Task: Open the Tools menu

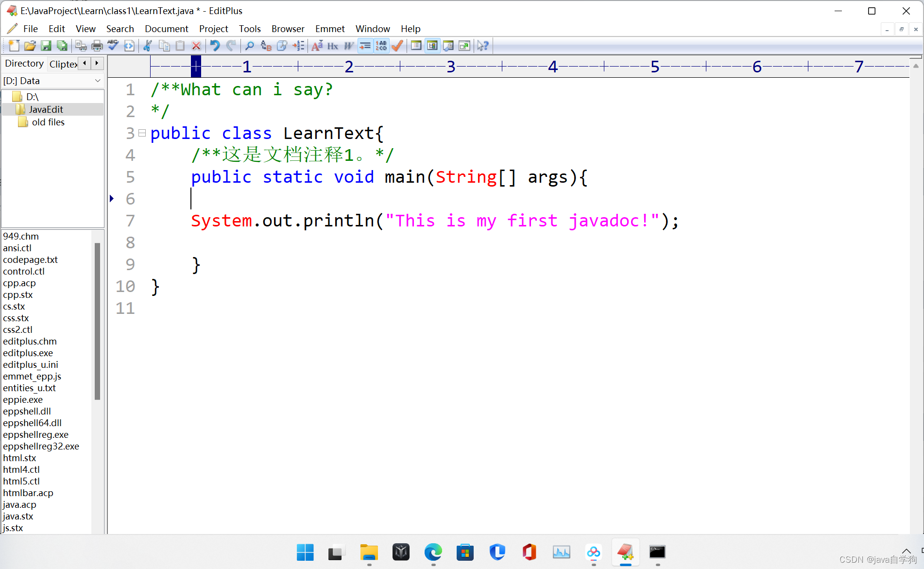Action: pos(250,29)
